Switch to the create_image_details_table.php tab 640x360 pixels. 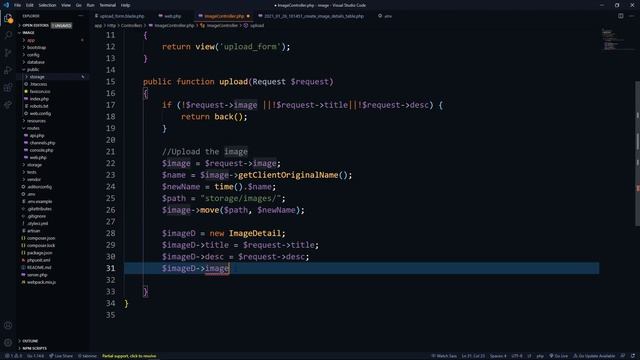click(312, 16)
